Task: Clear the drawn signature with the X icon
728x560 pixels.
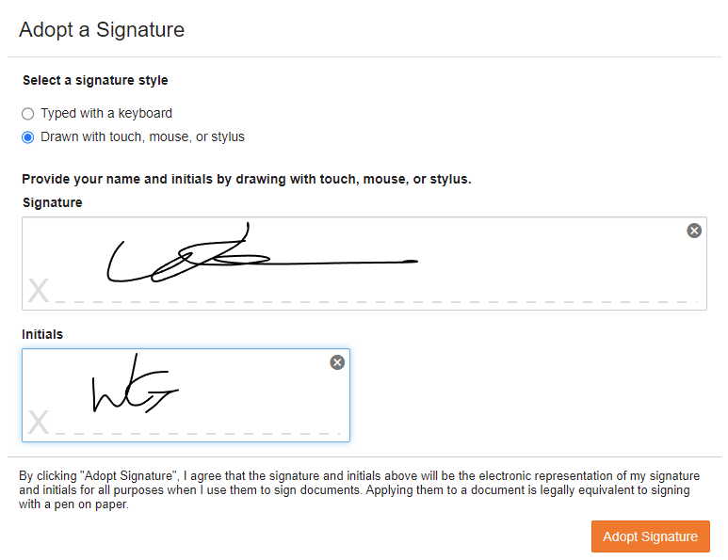Action: coord(694,231)
